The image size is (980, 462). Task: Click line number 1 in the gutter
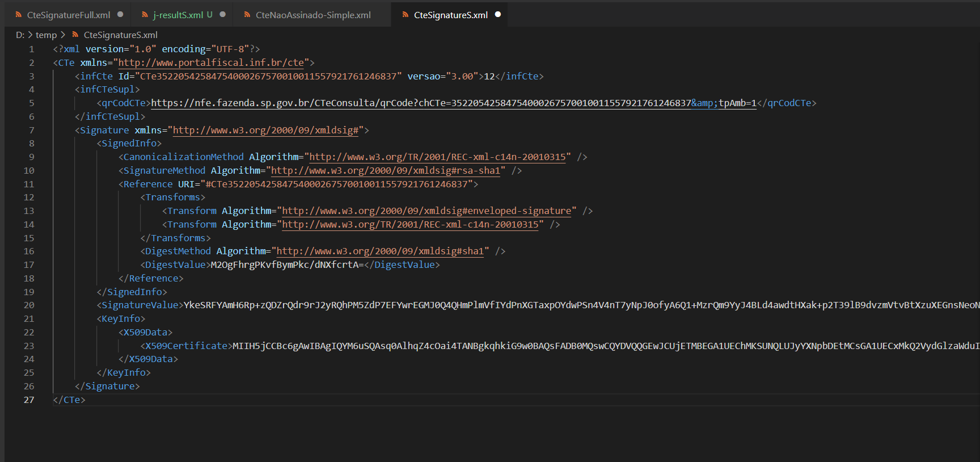tap(32, 49)
